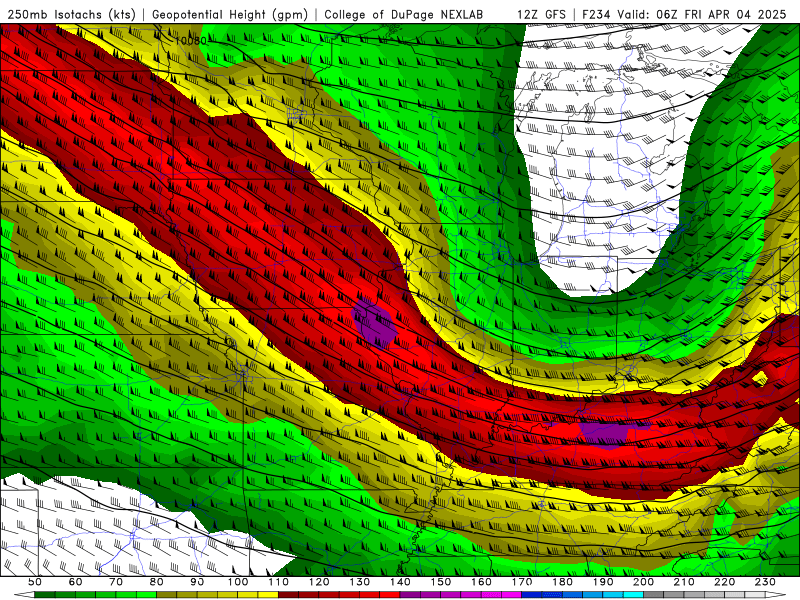Image resolution: width=800 pixels, height=600 pixels.
Task: Click the '12Z GFS' model run label
Action: pyautogui.click(x=541, y=15)
